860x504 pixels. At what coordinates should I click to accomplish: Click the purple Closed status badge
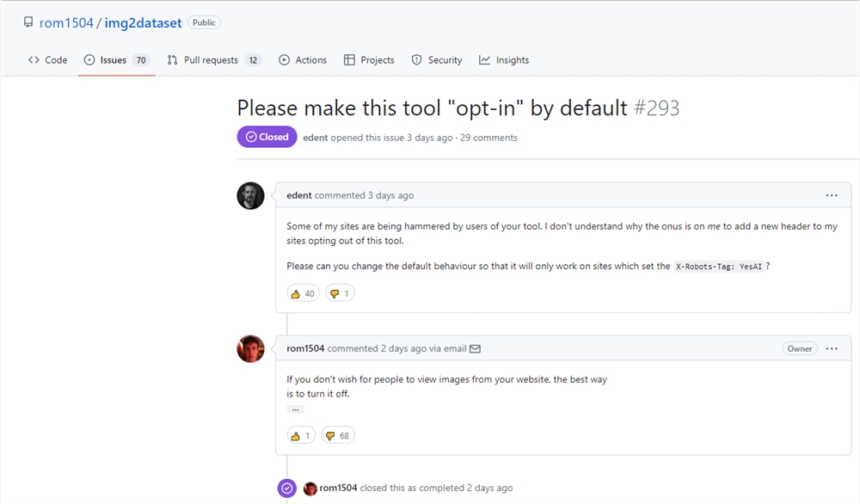267,137
